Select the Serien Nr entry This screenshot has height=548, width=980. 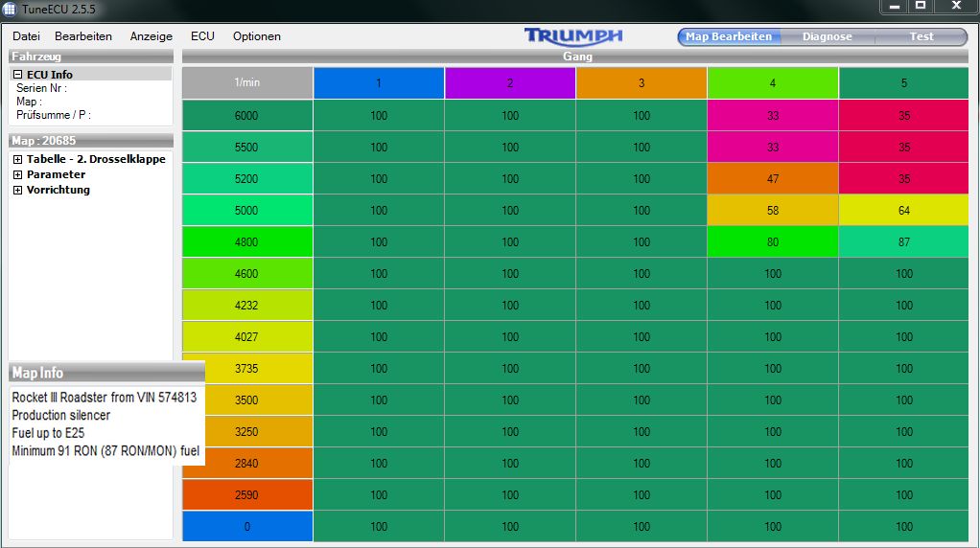click(41, 88)
